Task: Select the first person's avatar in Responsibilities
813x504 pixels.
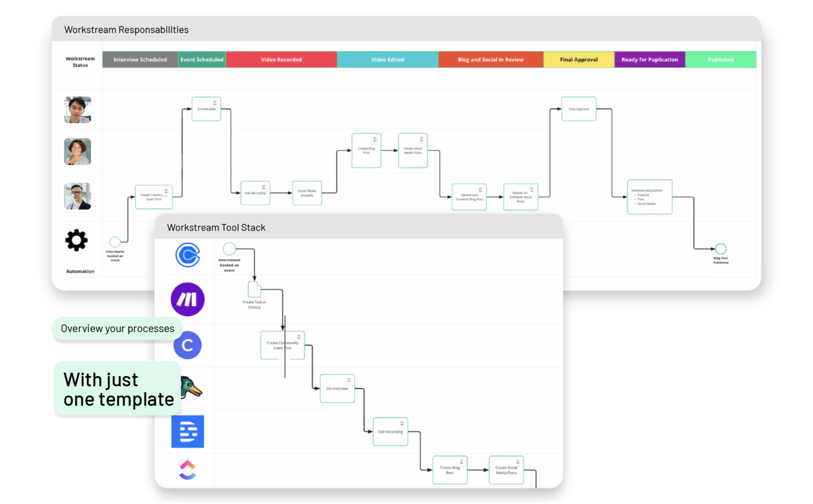Action: [x=77, y=109]
